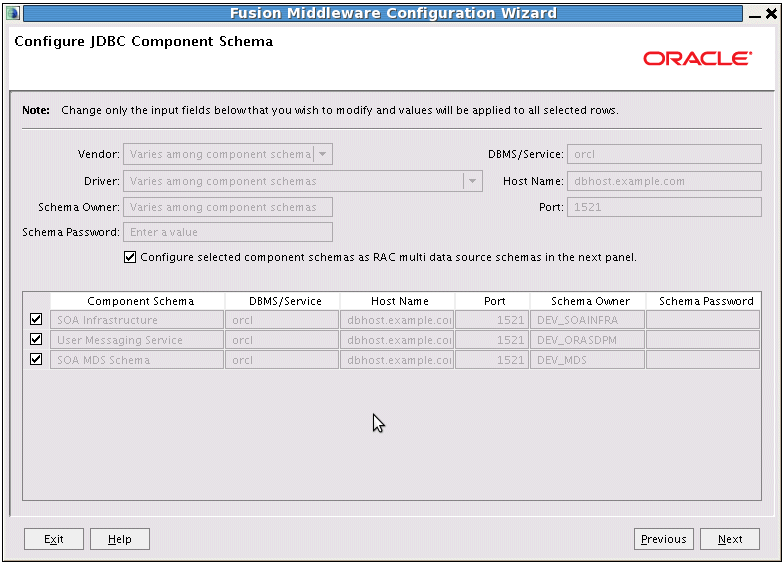Uncheck the User Messaging Service row checkbox

click(36, 339)
